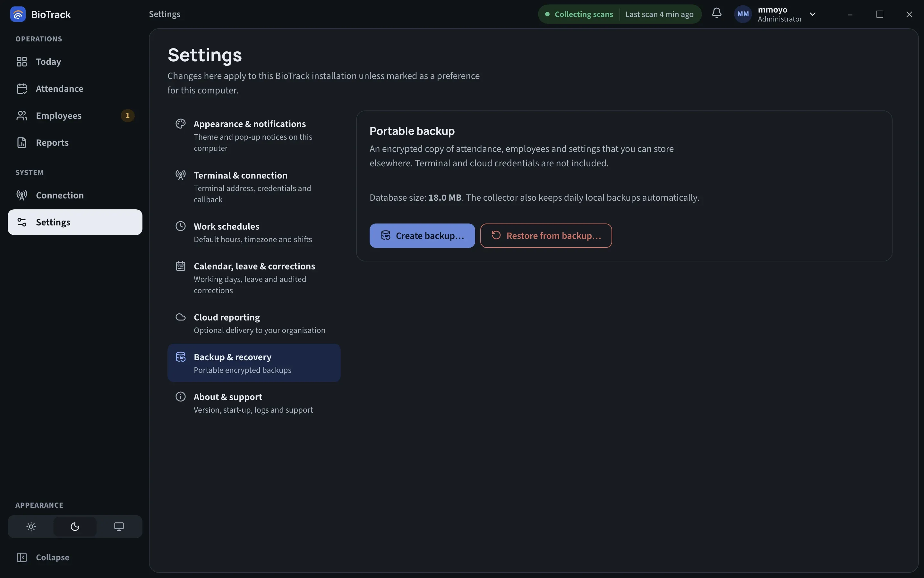The image size is (924, 578).
Task: Switch to system theme
Action: point(119,526)
